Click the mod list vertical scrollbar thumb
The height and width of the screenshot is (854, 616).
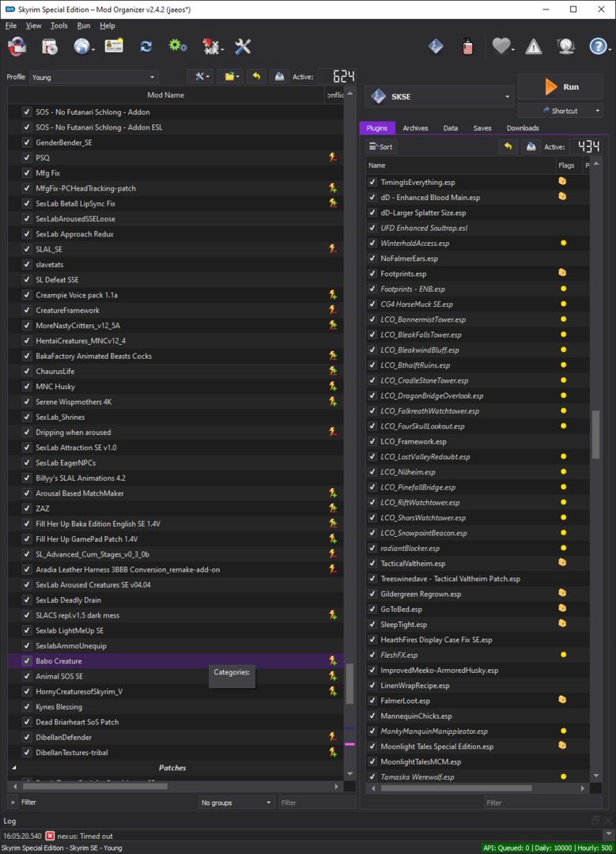coord(350,683)
